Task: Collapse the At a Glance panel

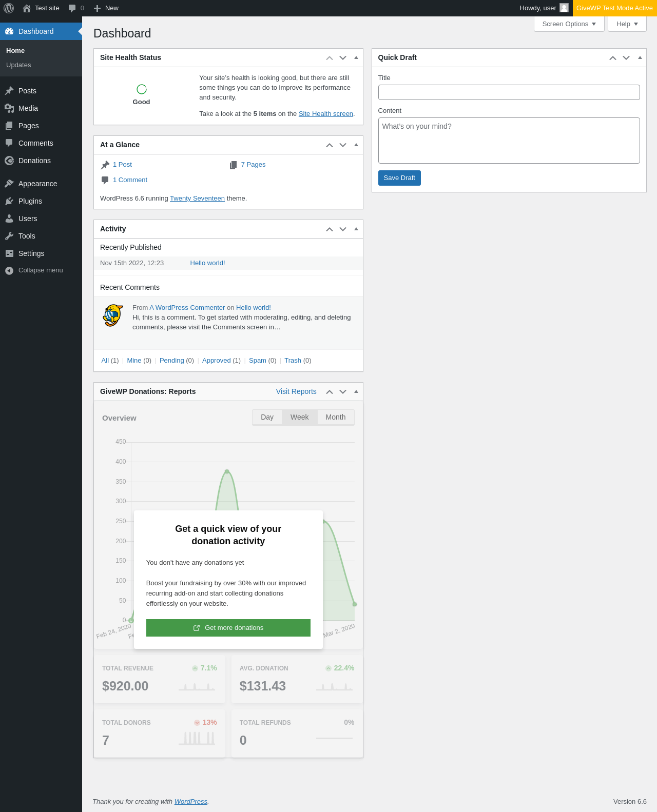Action: (356, 145)
